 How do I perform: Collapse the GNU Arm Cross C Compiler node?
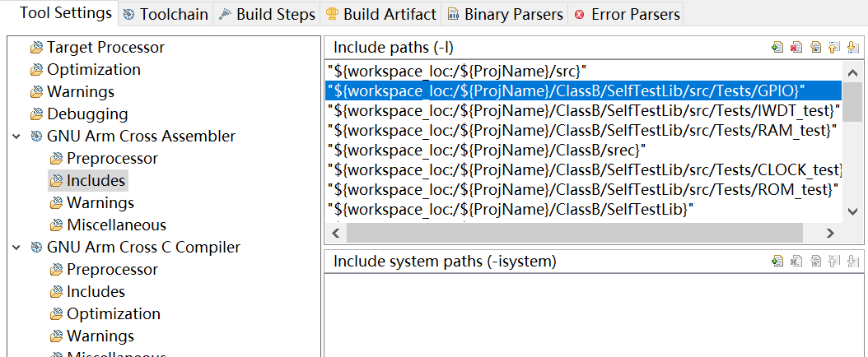[16, 248]
